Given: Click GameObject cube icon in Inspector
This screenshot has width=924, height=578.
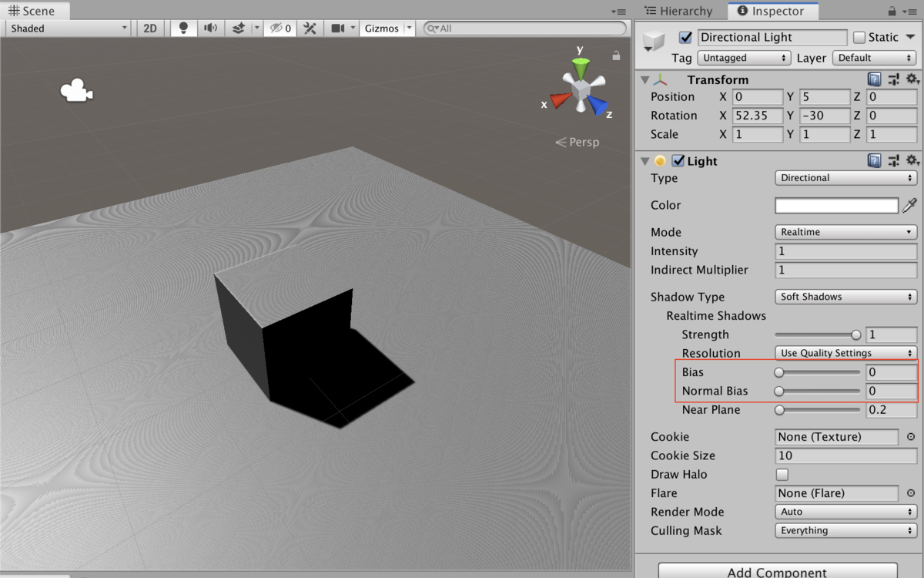Looking at the screenshot, I should tap(653, 40).
